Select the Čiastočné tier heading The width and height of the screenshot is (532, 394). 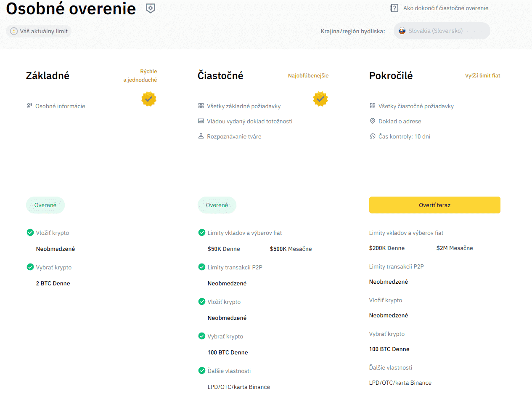[x=220, y=76]
